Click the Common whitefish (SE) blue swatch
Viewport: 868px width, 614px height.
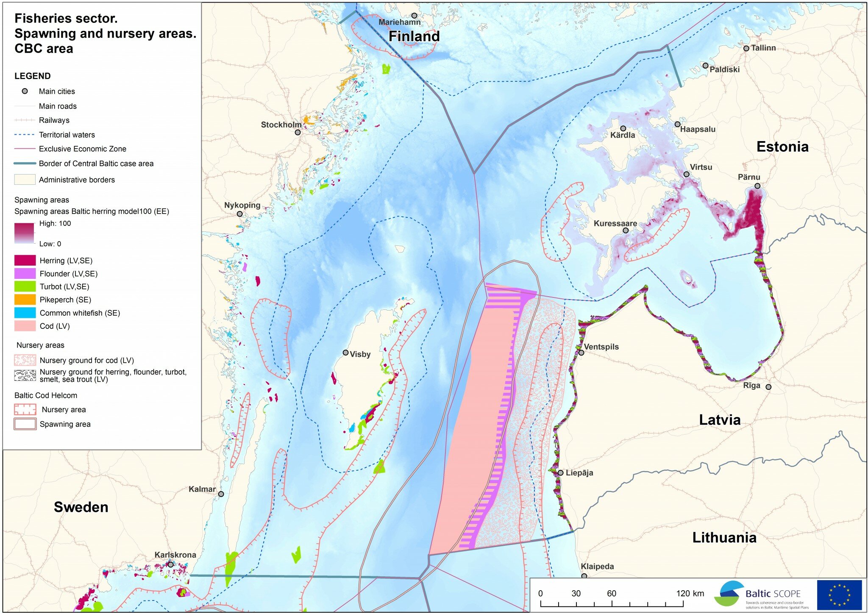pos(25,313)
